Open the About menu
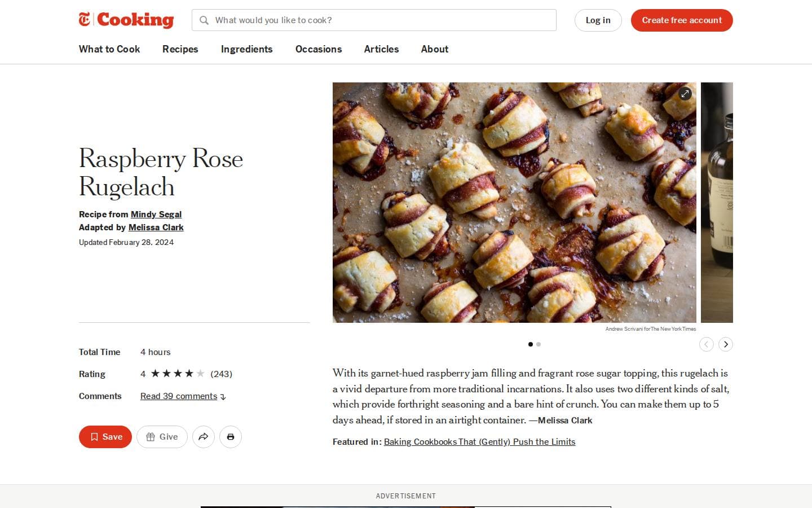Screen dimensions: 812x508 [435, 49]
